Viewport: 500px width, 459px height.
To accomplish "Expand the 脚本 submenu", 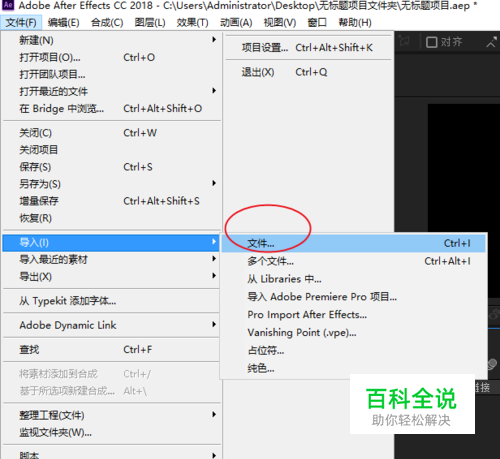I will click(112, 454).
